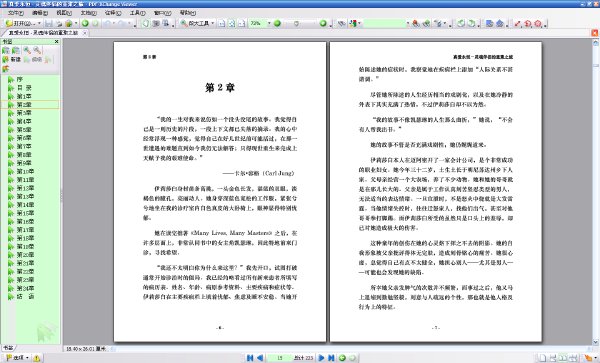Click the green search text field

pyautogui.click(x=384, y=23)
